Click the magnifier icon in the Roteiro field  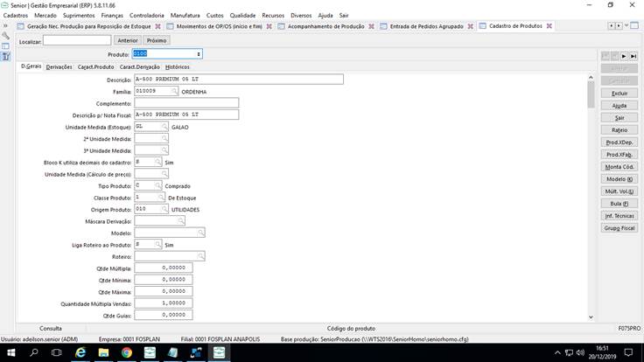pos(200,256)
